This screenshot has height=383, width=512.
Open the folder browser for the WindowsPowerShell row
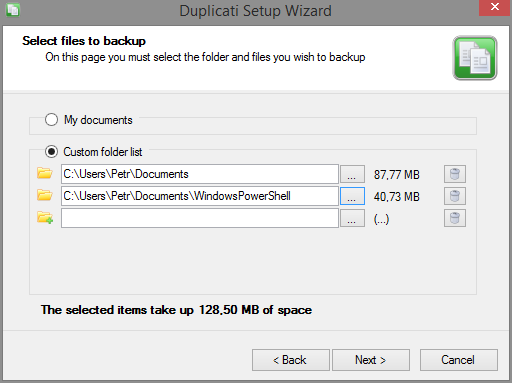(352, 196)
